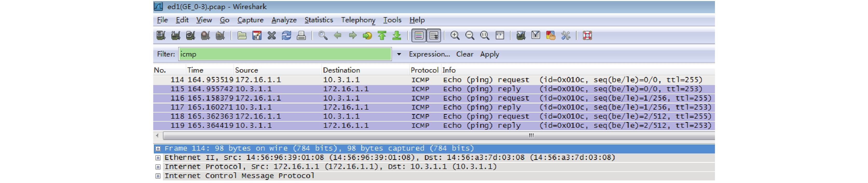Open the Telephony menu
Screen dimensions: 868x183
click(358, 20)
